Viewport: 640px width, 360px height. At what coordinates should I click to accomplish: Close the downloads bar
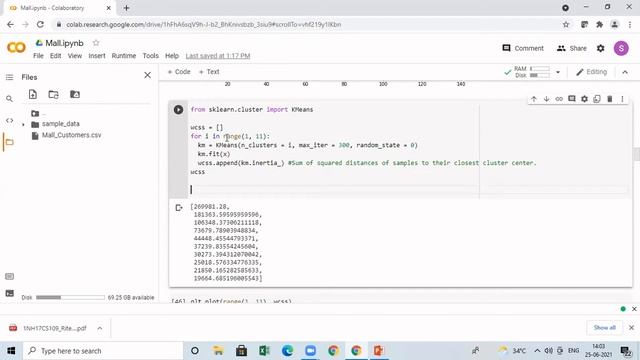tap(631, 328)
